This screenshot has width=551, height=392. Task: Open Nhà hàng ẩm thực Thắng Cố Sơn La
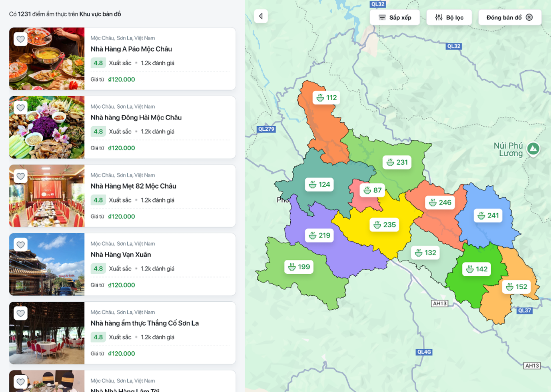[x=144, y=323]
